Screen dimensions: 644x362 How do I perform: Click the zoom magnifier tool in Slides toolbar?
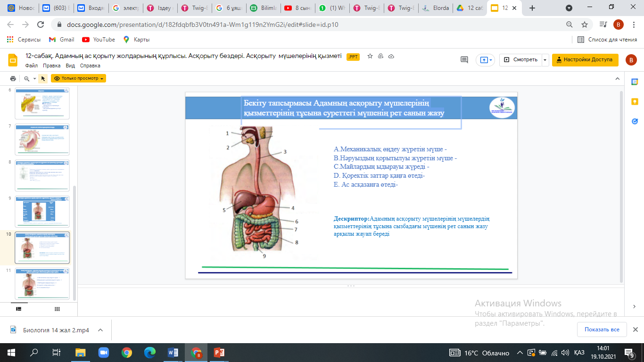click(27, 79)
